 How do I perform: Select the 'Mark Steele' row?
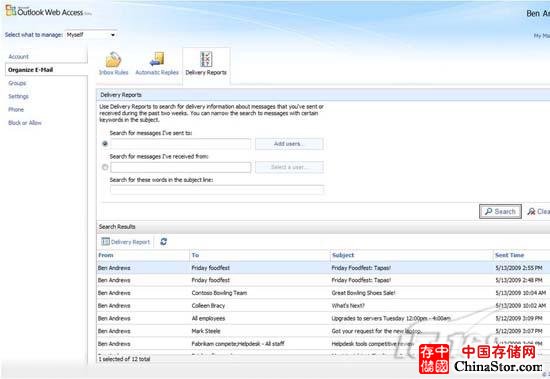click(x=323, y=331)
